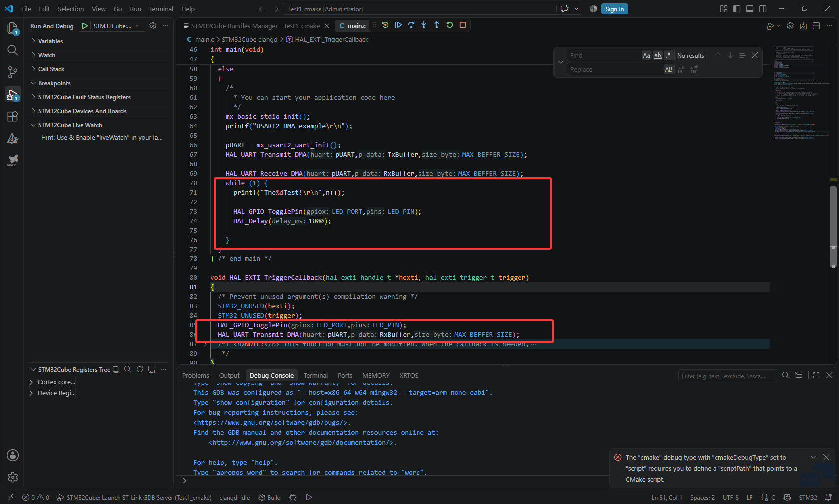Image resolution: width=839 pixels, height=504 pixels.
Task: Open the gdb bugs link
Action: tap(270, 423)
